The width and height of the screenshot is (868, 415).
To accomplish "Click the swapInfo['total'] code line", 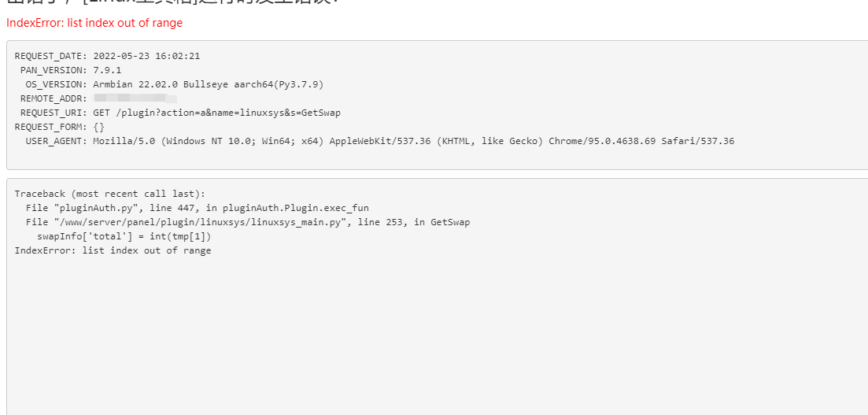I will (124, 236).
